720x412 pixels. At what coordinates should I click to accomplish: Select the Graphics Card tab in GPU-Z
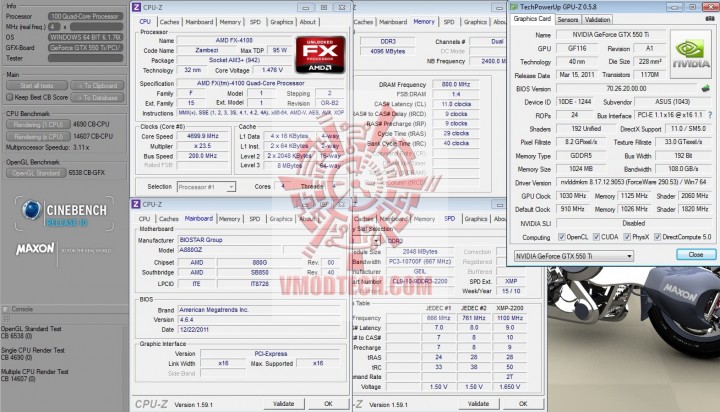[532, 19]
